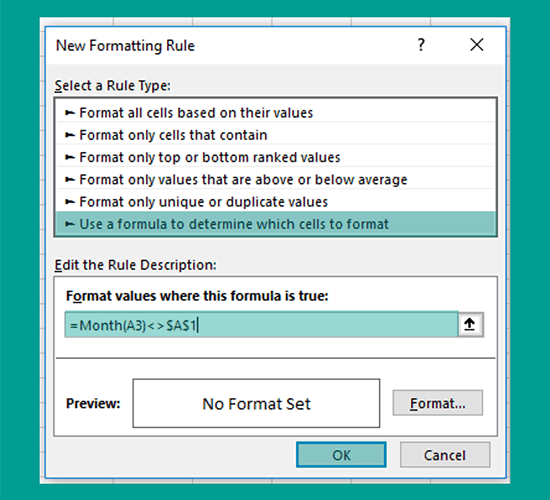This screenshot has width=550, height=500.
Task: Open the Format... options button
Action: [x=438, y=403]
